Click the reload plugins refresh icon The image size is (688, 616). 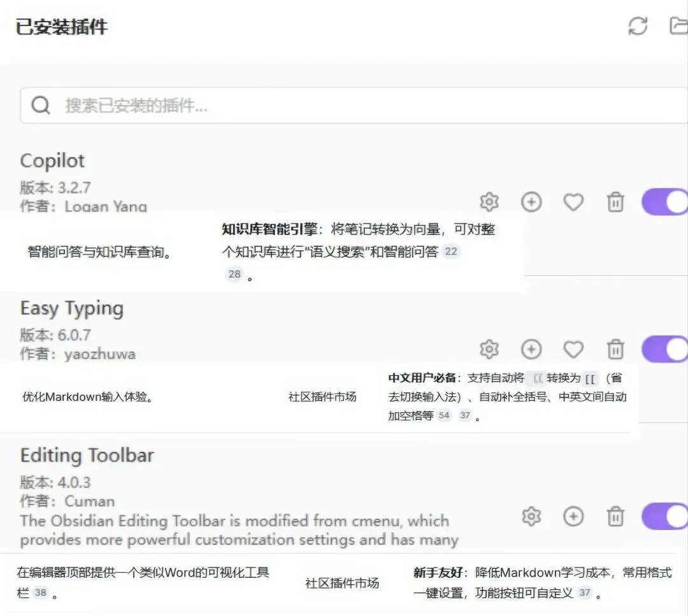point(638,26)
